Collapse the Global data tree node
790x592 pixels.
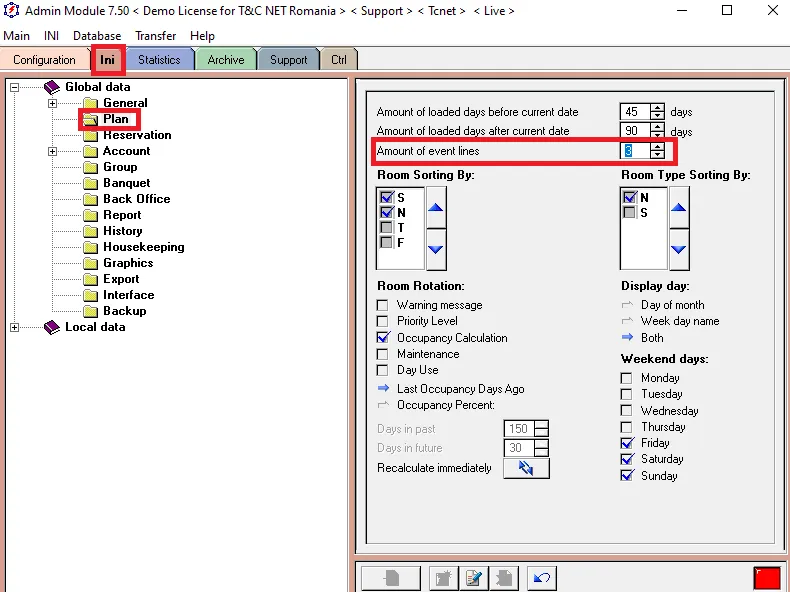pyautogui.click(x=15, y=87)
